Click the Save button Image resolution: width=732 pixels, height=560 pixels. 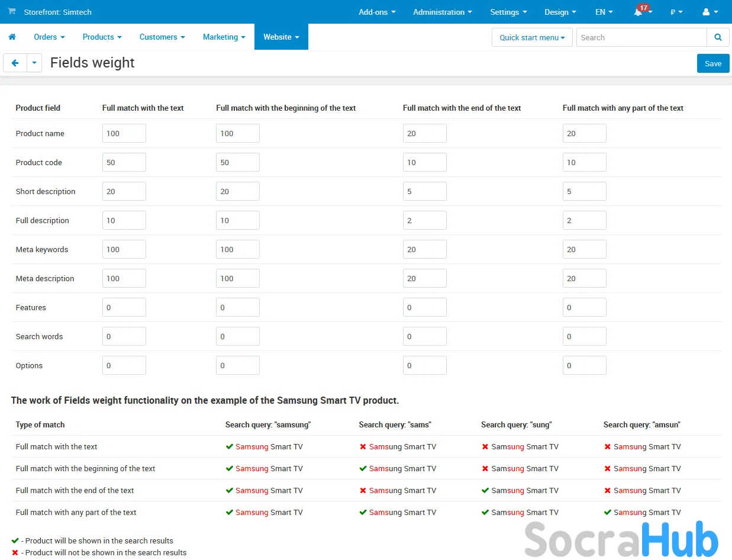[713, 63]
